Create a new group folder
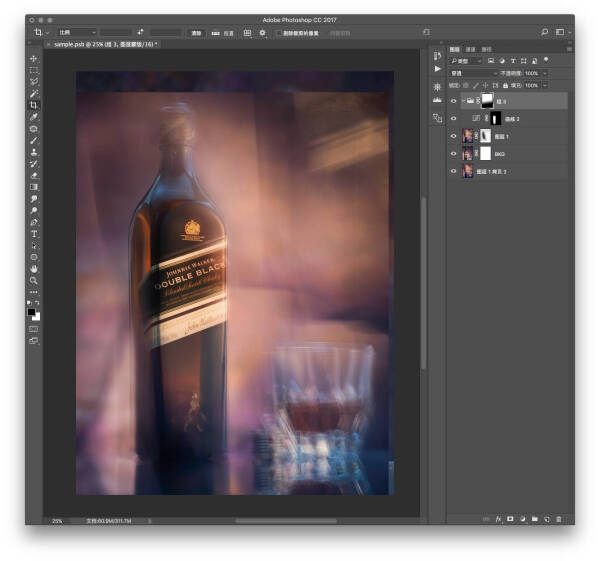The image size is (600, 561). click(535, 519)
